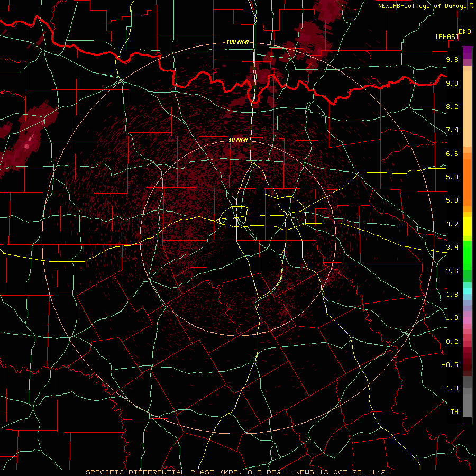Viewport: 476px width, 476px height.
Task: Click the 8.2 value on color scale
Action: (x=452, y=106)
